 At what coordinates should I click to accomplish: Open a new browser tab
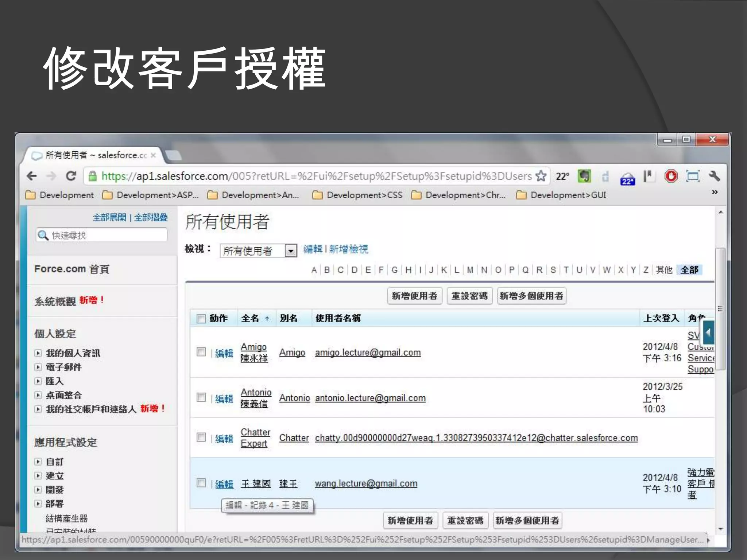(x=174, y=155)
